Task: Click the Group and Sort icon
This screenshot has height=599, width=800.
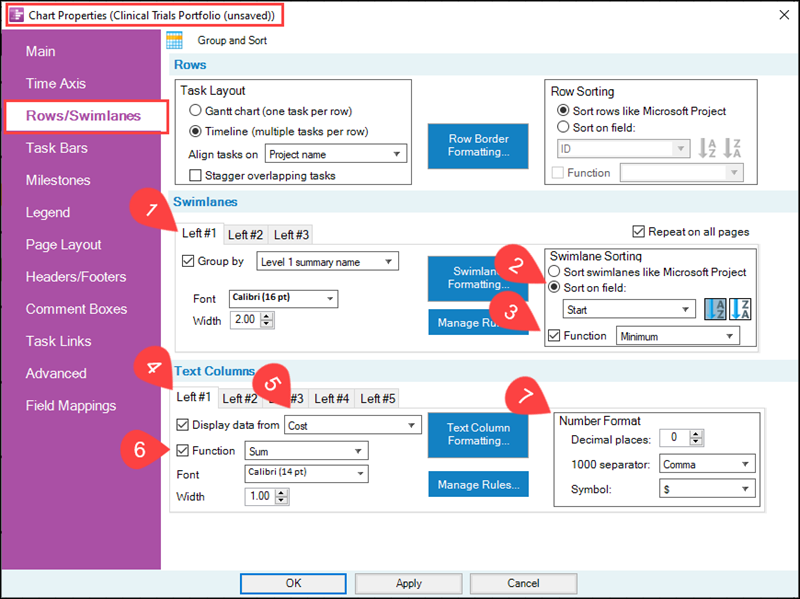Action: coord(175,40)
